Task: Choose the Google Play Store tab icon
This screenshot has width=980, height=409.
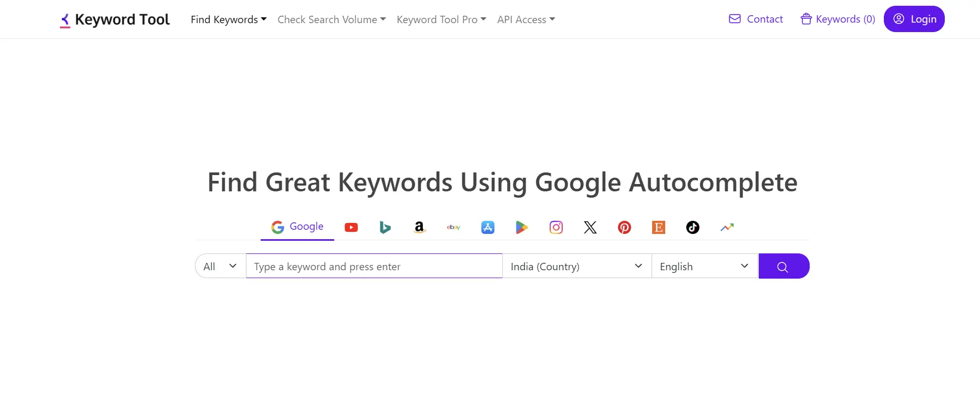Action: pyautogui.click(x=522, y=227)
